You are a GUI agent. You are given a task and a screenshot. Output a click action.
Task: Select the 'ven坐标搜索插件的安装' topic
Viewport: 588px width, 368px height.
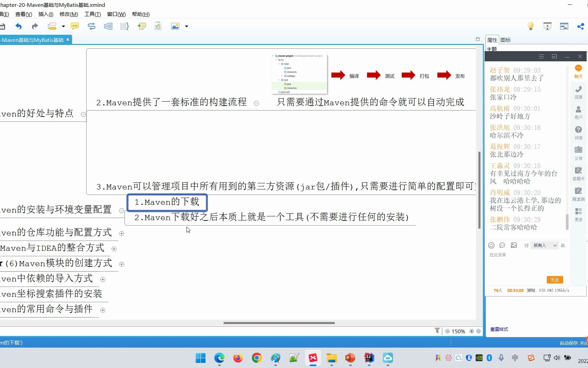tap(51, 294)
